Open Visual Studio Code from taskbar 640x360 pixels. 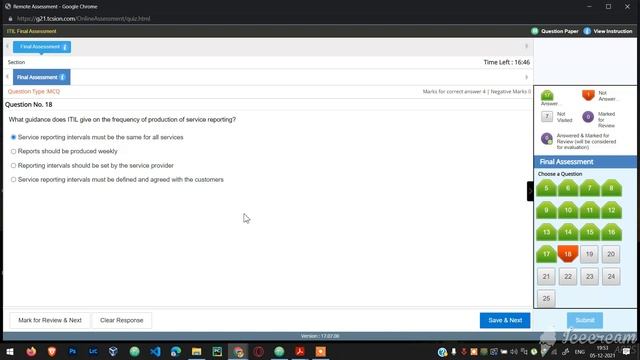pyautogui.click(x=155, y=351)
